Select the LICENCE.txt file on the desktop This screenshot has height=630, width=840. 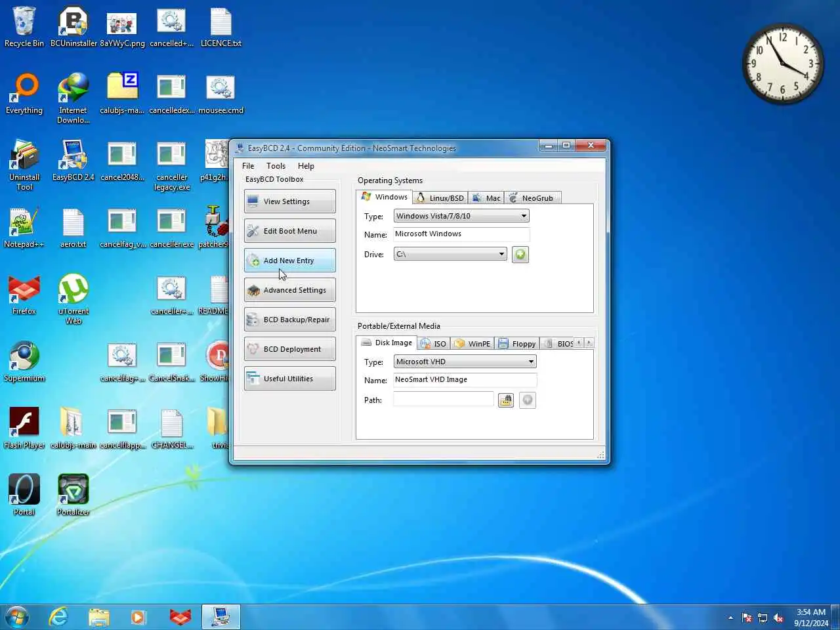tap(221, 28)
